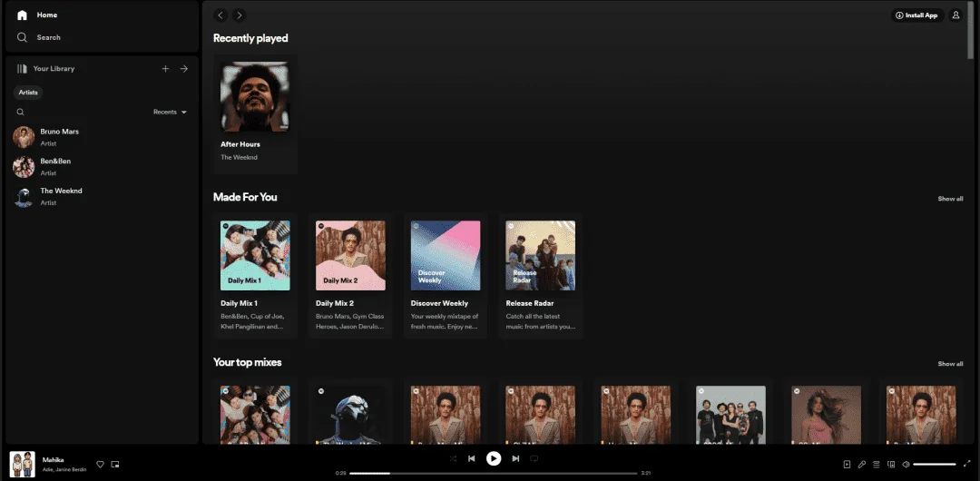This screenshot has width=980, height=481.
Task: Adjust the volume slider
Action: coord(935,464)
